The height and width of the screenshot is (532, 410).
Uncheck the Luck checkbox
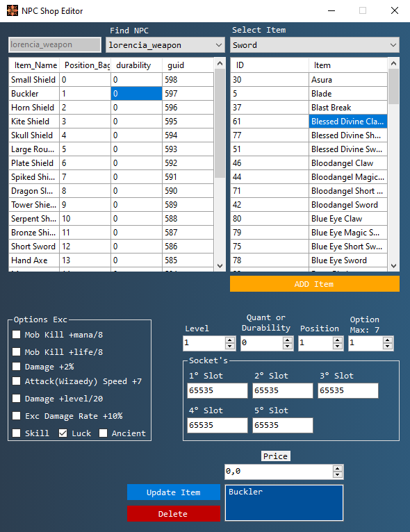tap(63, 433)
